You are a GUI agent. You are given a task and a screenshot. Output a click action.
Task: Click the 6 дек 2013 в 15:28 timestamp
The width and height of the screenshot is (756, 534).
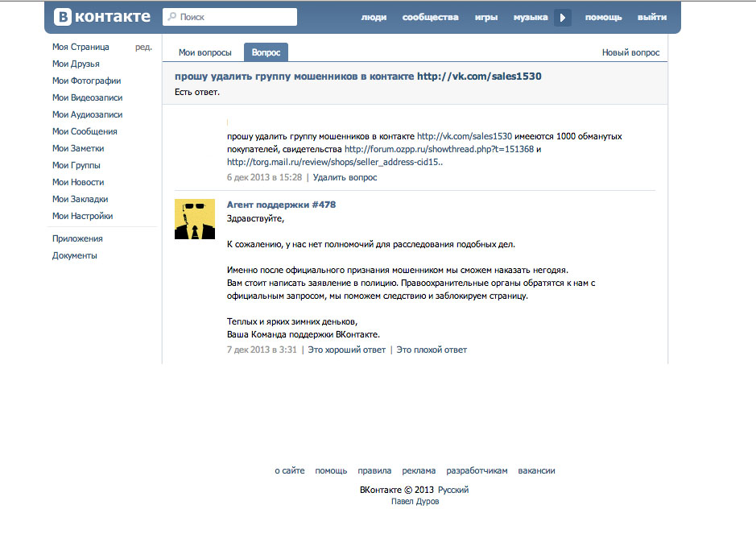[x=264, y=177]
